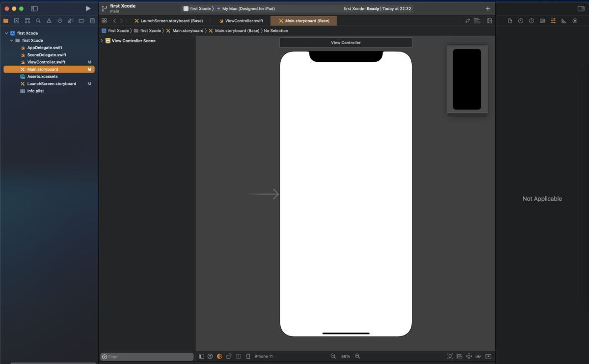Open the Debug navigator

(x=71, y=21)
